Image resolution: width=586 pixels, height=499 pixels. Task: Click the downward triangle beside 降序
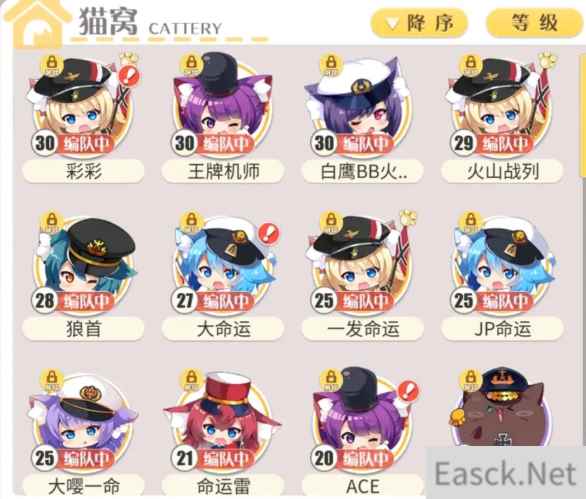click(392, 24)
